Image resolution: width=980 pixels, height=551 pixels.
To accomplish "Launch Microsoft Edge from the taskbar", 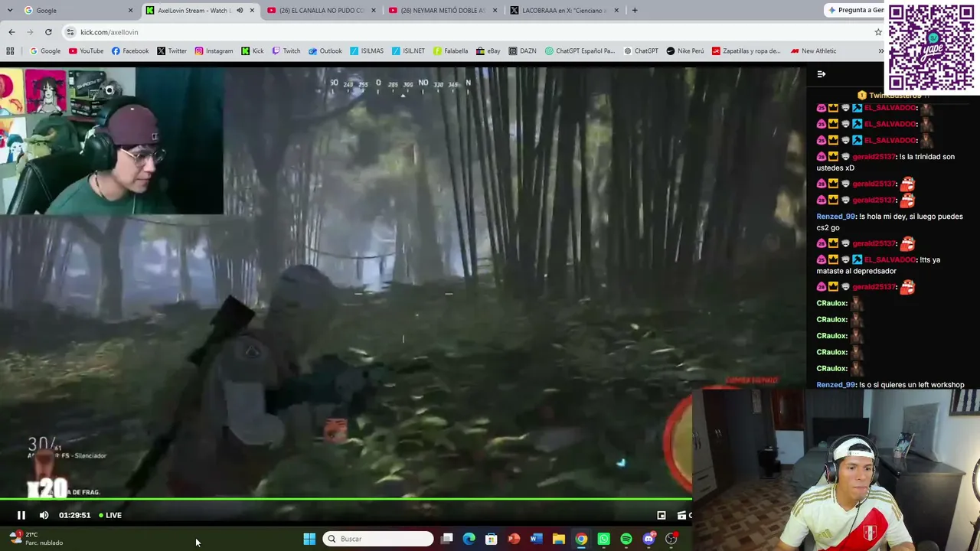I will click(469, 539).
